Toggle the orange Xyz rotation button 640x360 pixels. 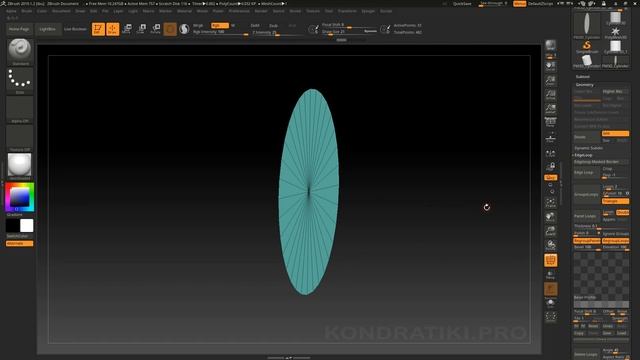coord(551,178)
